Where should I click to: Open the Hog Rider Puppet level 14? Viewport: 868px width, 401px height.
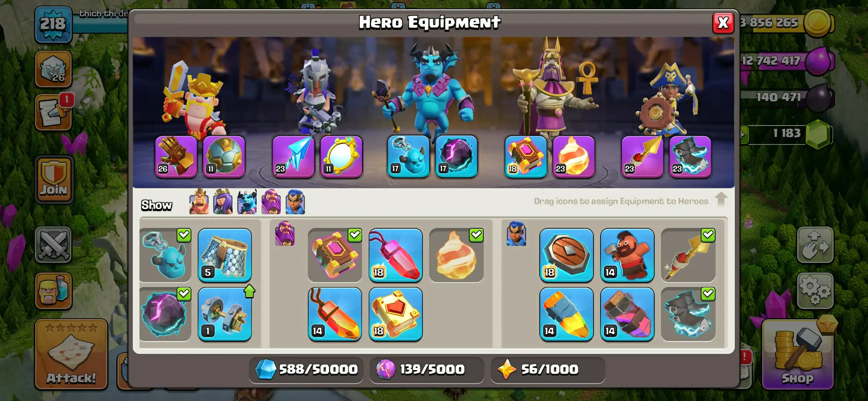(x=627, y=255)
